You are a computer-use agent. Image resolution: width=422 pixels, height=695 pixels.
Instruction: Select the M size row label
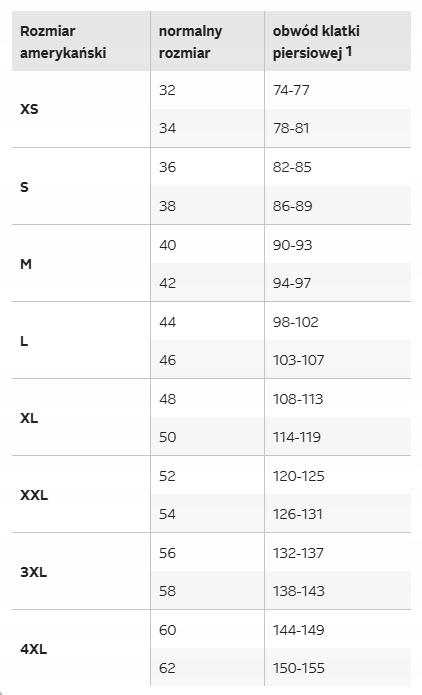[26, 264]
